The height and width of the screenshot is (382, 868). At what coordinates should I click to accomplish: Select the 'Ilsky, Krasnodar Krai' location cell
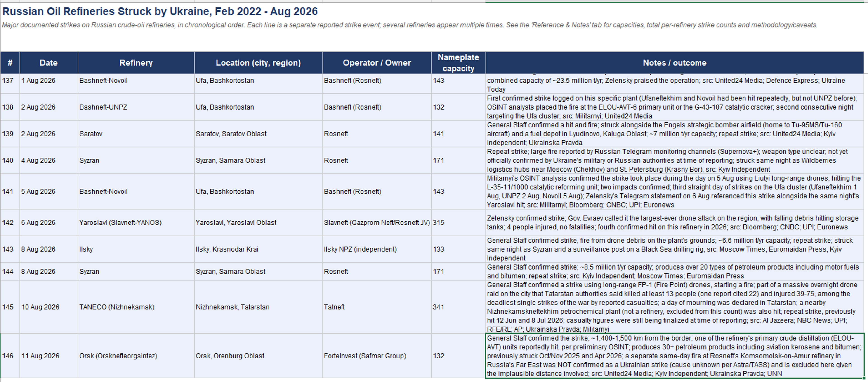point(258,249)
